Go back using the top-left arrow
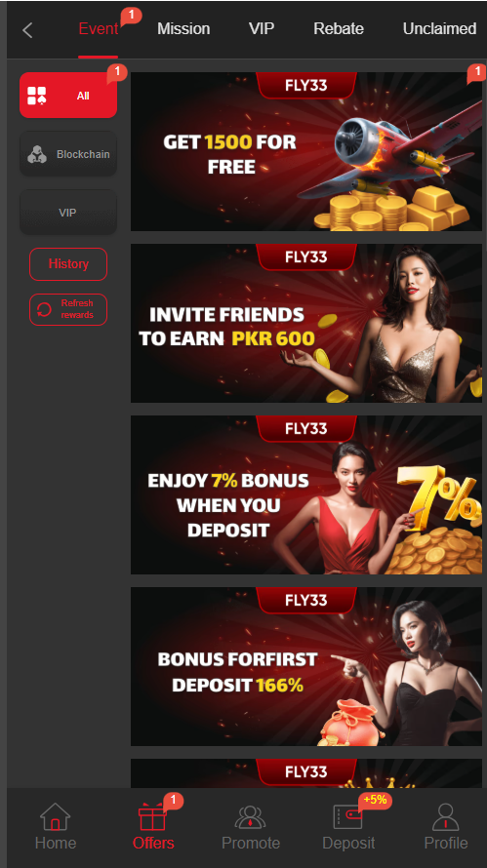487x868 pixels. [27, 30]
